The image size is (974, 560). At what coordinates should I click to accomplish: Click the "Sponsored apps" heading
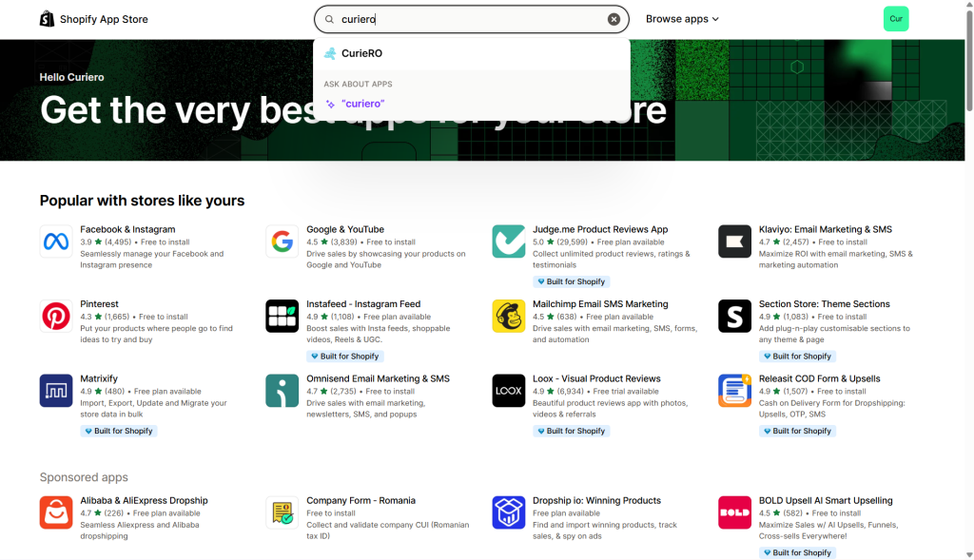pos(84,476)
